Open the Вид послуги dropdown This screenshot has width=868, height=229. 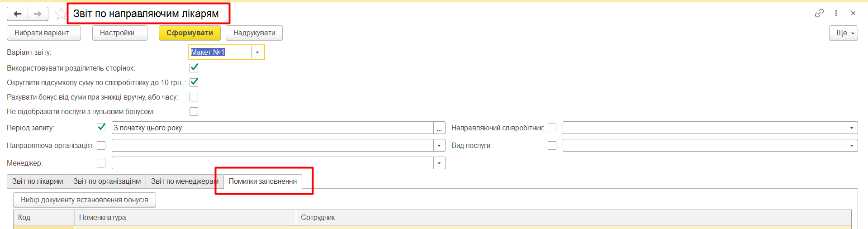[852, 146]
